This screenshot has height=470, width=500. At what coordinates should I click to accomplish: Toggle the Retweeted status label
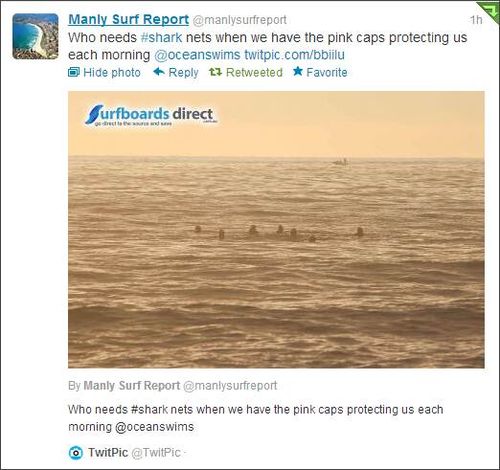pos(254,72)
